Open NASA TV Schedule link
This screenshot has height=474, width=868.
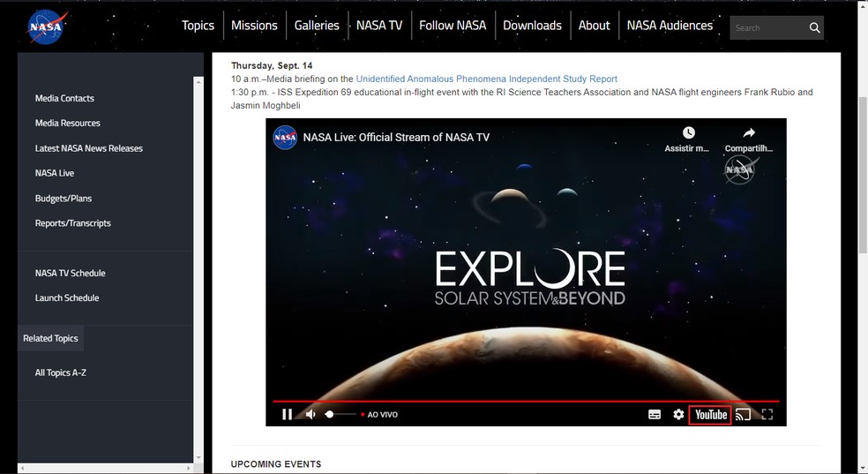70,273
